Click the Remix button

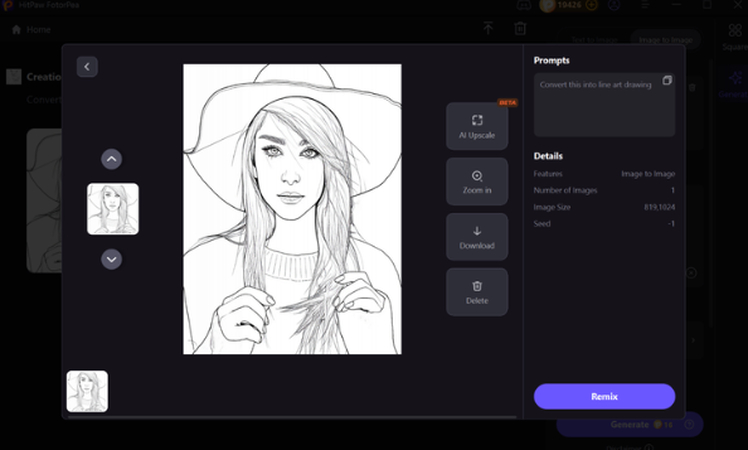coord(604,397)
